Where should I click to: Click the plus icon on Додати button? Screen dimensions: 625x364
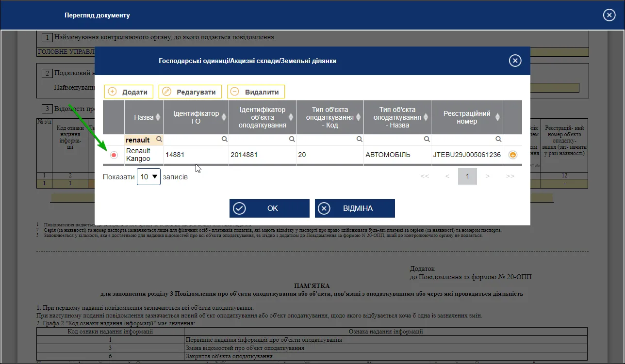(x=112, y=92)
